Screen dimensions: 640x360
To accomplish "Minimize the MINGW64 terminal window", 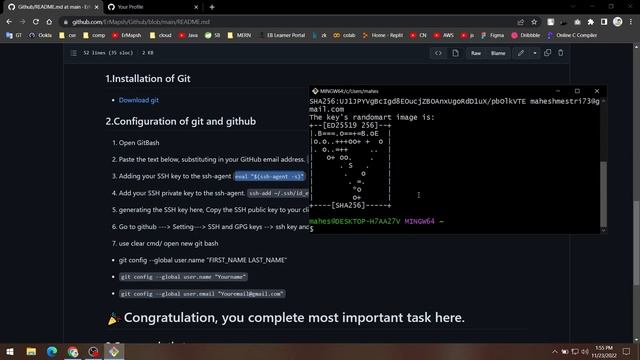I will 558,91.
